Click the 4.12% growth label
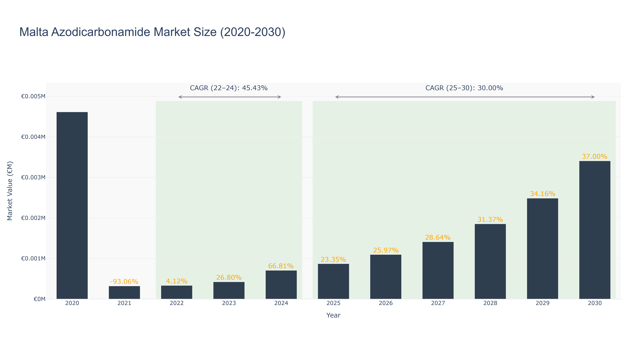644x345 pixels. pos(177,281)
